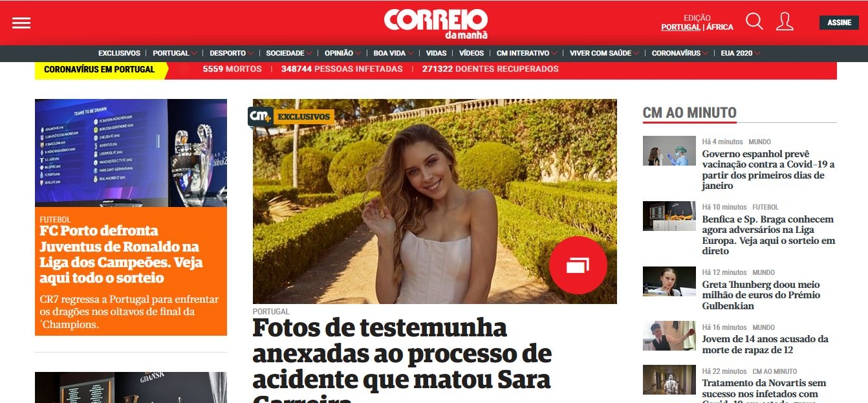Open Greta Thunberg news thumbnail
This screenshot has height=403, width=868.
[x=669, y=281]
